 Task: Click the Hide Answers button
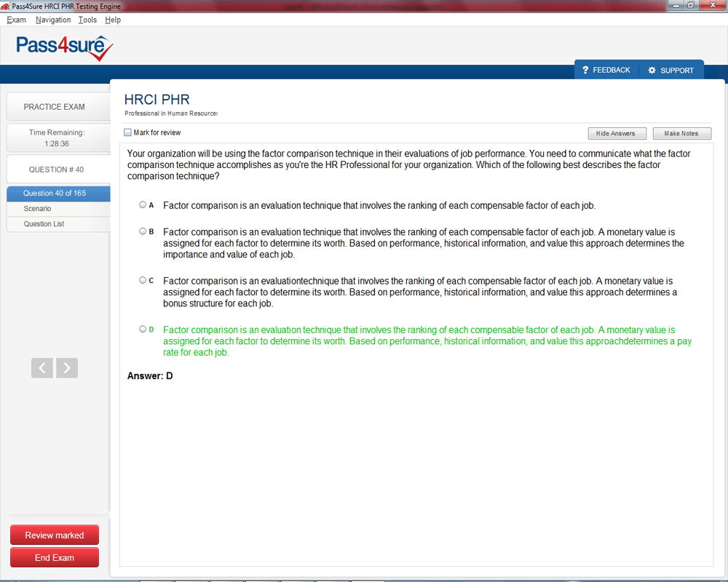617,133
